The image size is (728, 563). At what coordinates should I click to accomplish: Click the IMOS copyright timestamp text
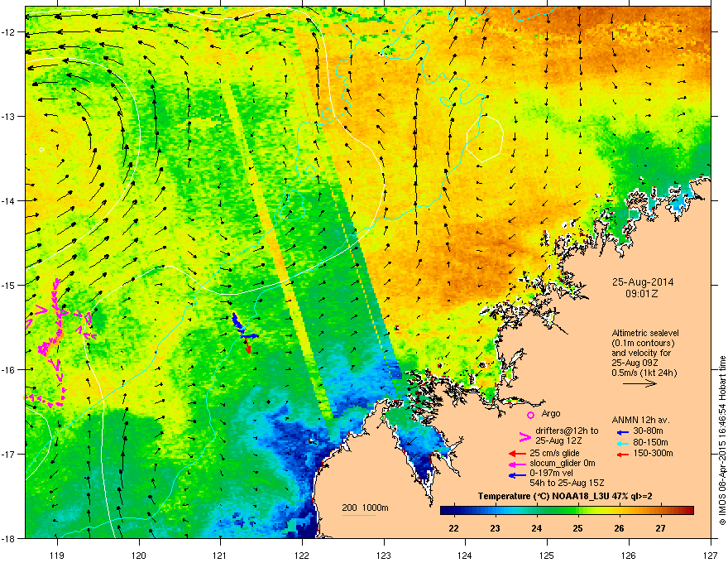pos(722,440)
